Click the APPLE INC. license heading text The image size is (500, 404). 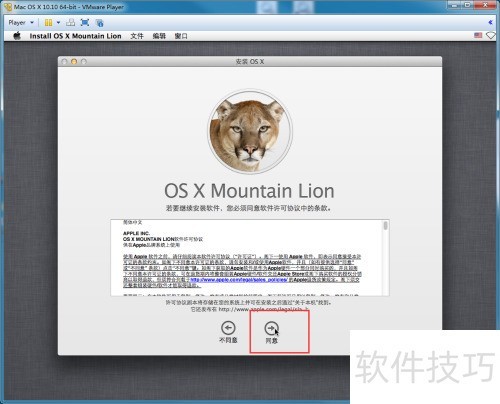pos(136,233)
